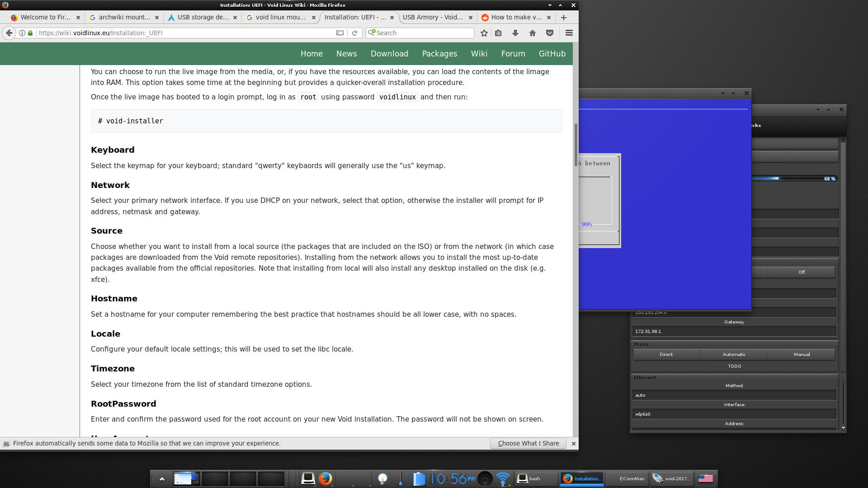Image resolution: width=868 pixels, height=488 pixels.
Task: Click 'Choose What I Share' button
Action: click(528, 444)
